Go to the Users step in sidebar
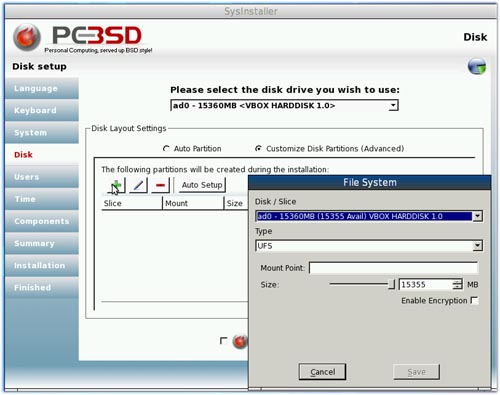 [x=42, y=177]
